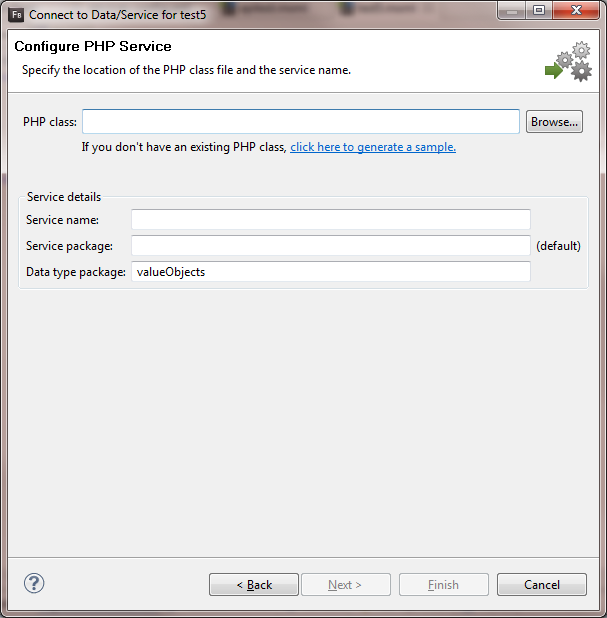Open the 'click here to generate a sample' link

pos(373,147)
